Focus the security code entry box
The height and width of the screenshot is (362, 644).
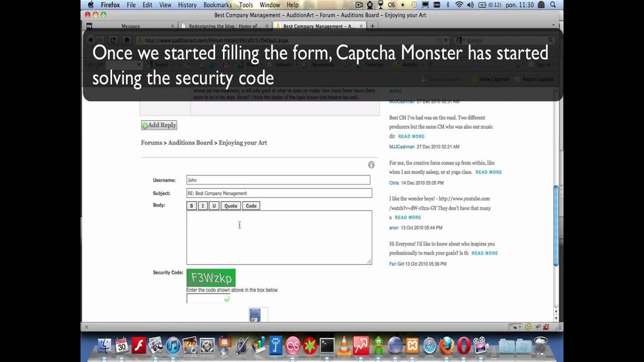pyautogui.click(x=208, y=299)
